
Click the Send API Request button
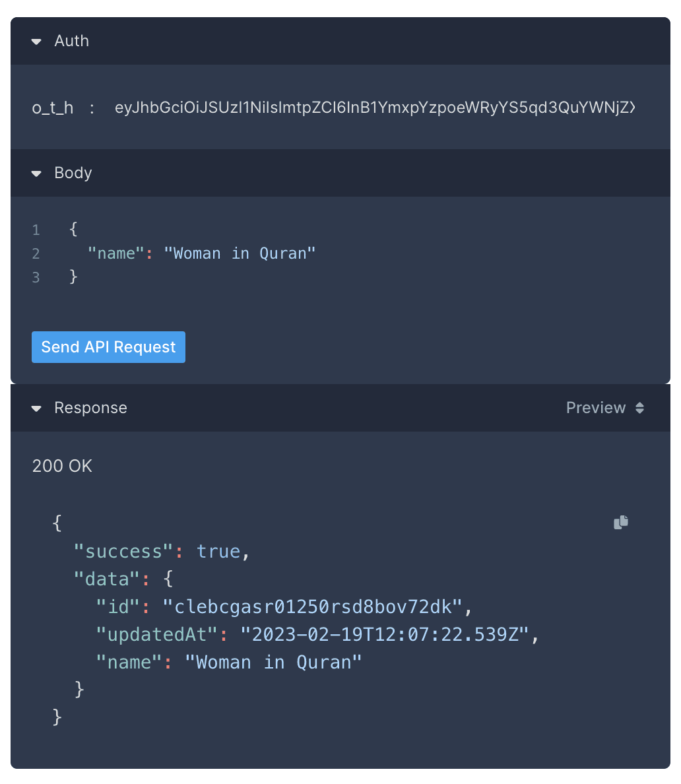click(x=108, y=347)
